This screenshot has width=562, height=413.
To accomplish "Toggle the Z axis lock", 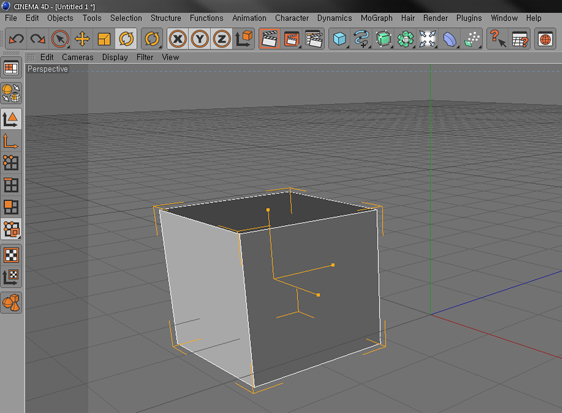I will (222, 39).
